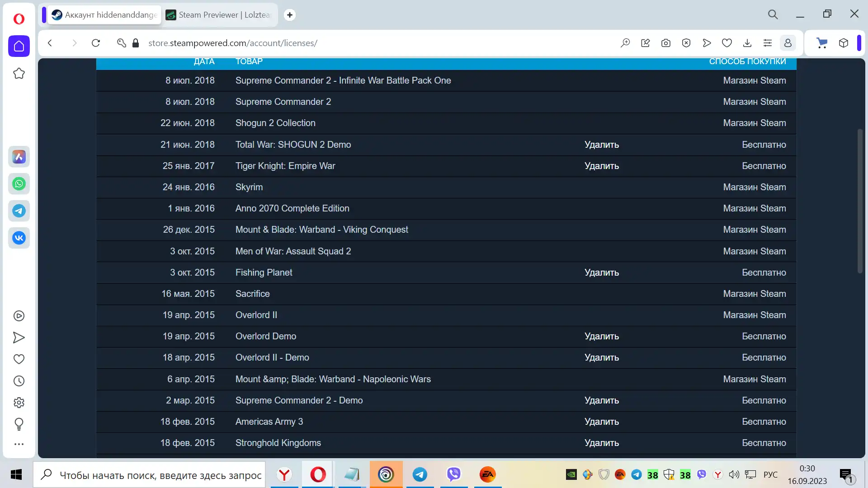Remove Total War: SHOGUN 2 Demo license
The image size is (868, 488).
pyautogui.click(x=602, y=145)
